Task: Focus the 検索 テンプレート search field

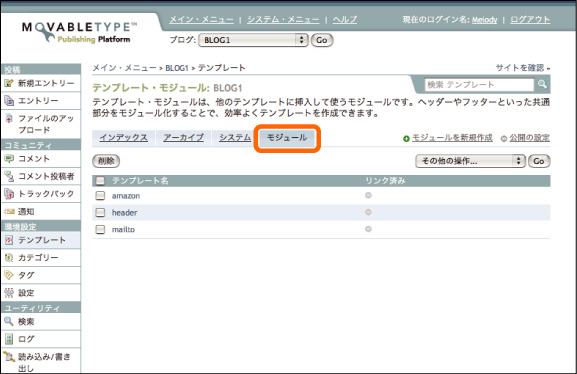Action: (479, 85)
